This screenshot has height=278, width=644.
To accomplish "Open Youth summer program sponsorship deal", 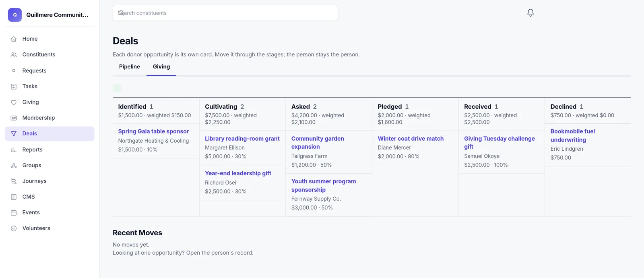I will tap(324, 185).
